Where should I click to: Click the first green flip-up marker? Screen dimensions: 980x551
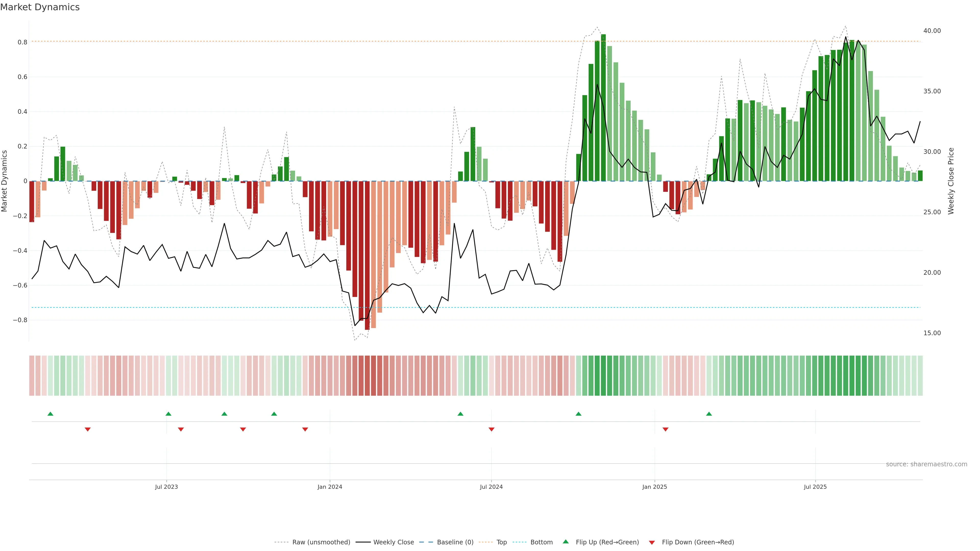[50, 414]
